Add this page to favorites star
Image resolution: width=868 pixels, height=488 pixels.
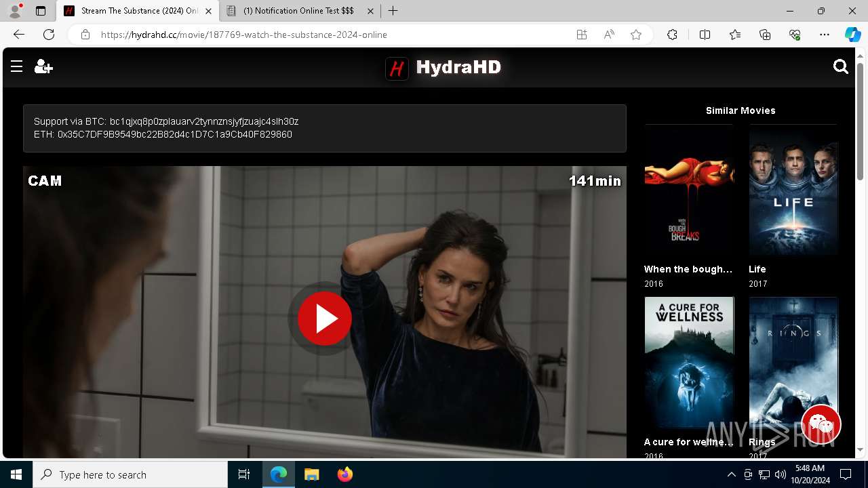coord(636,35)
